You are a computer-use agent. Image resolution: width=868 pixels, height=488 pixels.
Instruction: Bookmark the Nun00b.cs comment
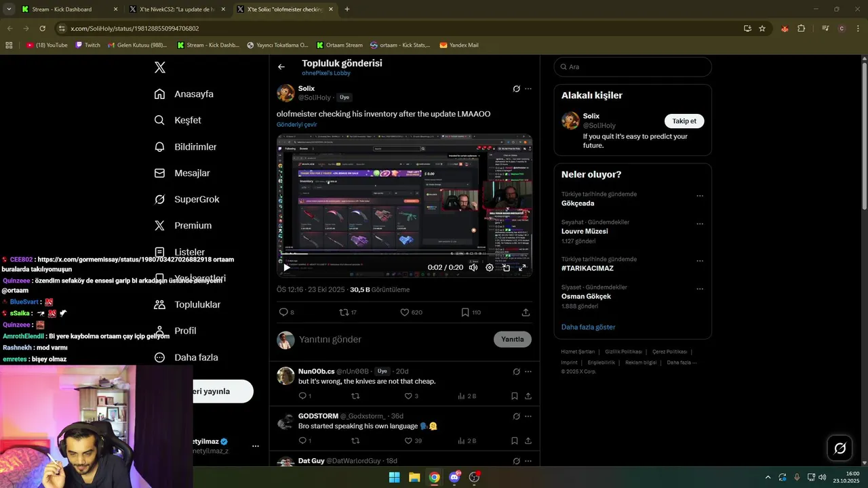pos(515,396)
